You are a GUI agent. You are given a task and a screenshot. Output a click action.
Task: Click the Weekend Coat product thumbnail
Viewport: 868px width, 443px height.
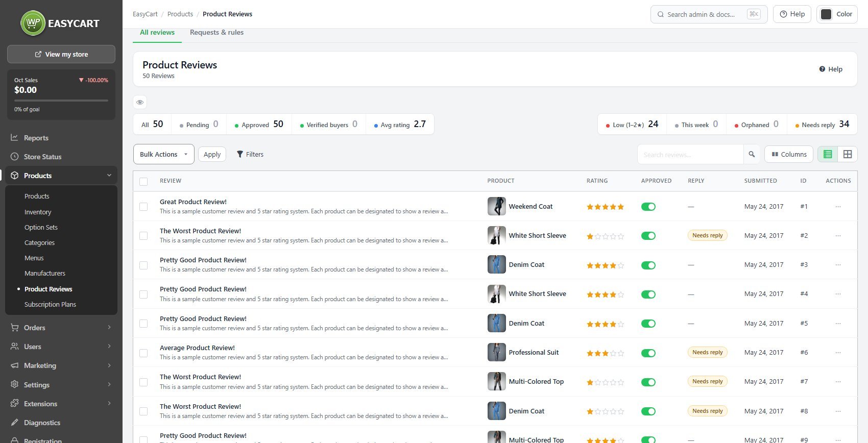pyautogui.click(x=496, y=206)
